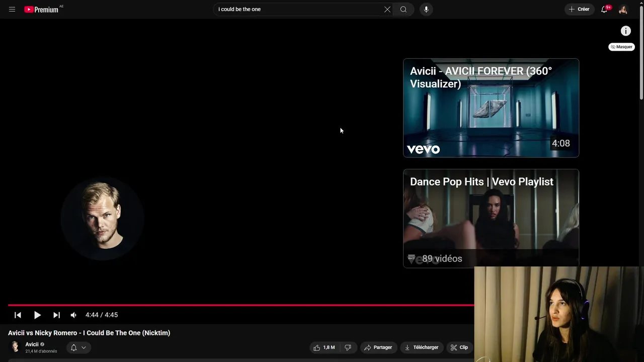Open Avicii FOREVER 360° Visualizer suggestion

point(491,108)
